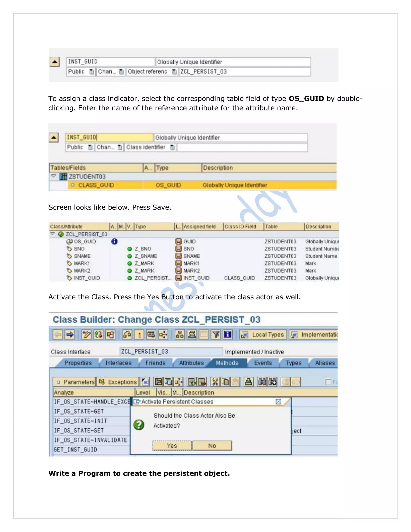Run syntax Check using the scales icon
Viewport: 411px width, 532px height.
click(127, 334)
